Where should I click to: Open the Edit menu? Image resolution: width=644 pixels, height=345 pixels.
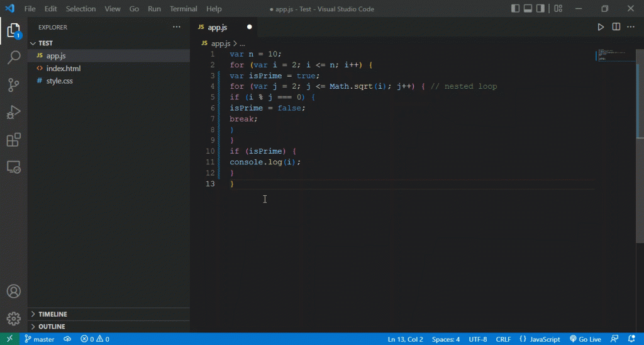[50, 9]
